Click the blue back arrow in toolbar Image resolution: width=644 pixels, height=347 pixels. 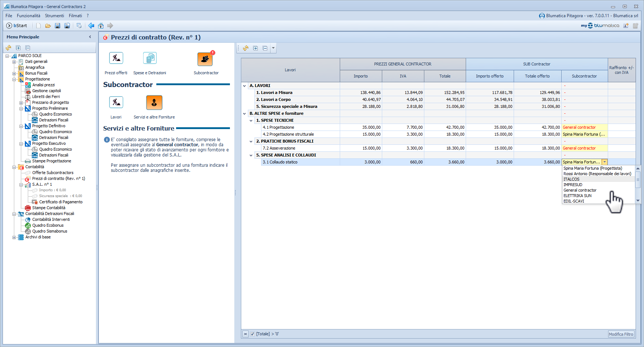click(x=91, y=26)
